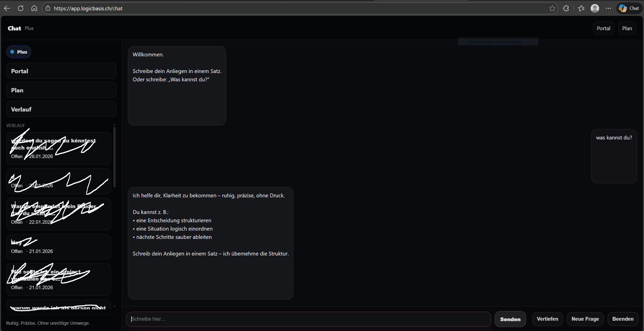This screenshot has width=644, height=331.
Task: Open the history entry dated 28.01.2026
Action: pyautogui.click(x=58, y=149)
